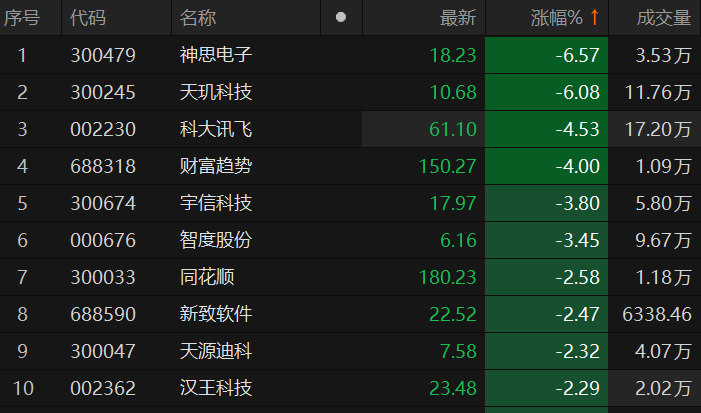This screenshot has height=413, width=701.
Task: Click latest price 150.27
Action: (448, 167)
